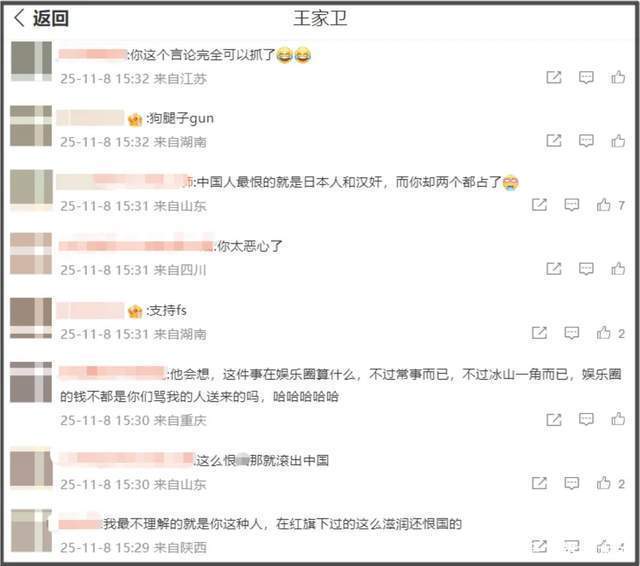Share the 陕西 comment about 红旗下
The image size is (640, 566).
[539, 546]
